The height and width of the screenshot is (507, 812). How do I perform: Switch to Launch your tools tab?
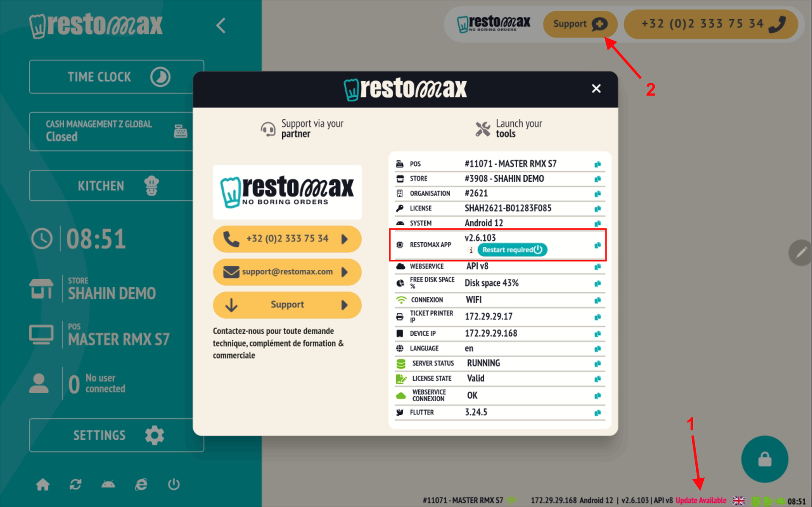coord(509,129)
